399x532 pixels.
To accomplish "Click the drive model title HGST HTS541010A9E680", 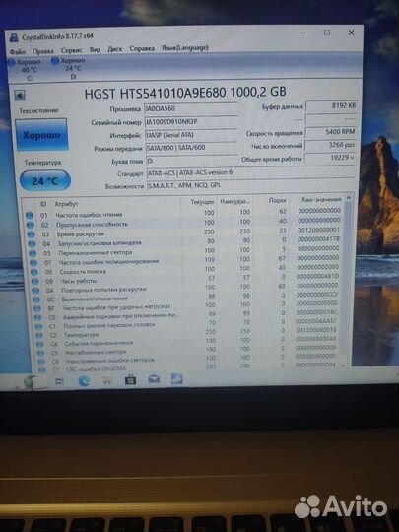I will click(x=185, y=93).
